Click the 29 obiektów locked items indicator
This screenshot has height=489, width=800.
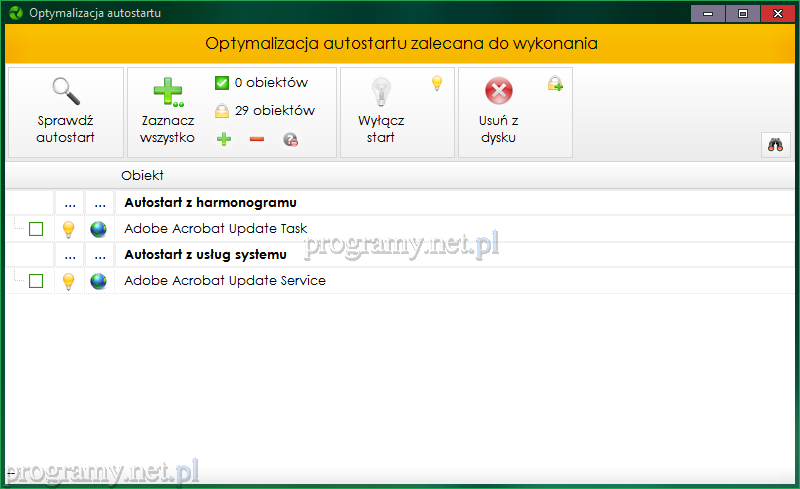click(265, 111)
